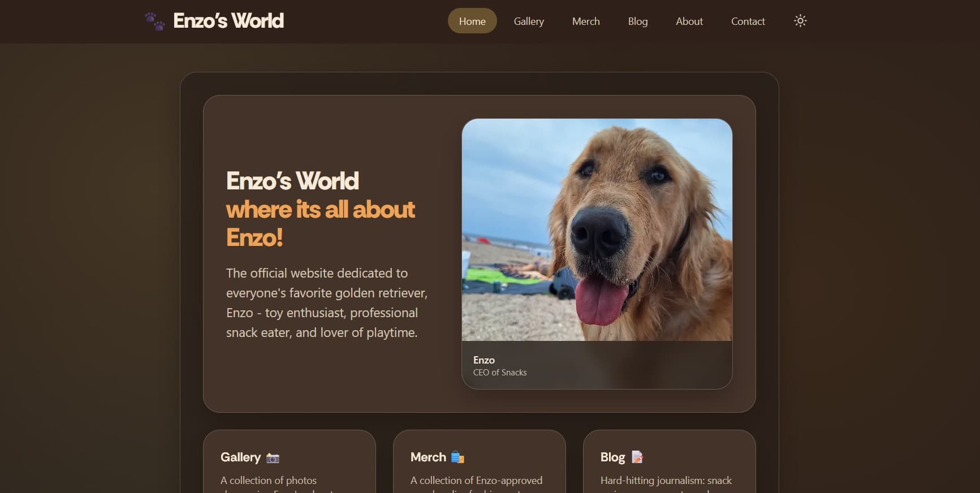Screen dimensions: 980x493
Task: Click the 'The official website dedicated to' paragraph
Action: tap(327, 303)
